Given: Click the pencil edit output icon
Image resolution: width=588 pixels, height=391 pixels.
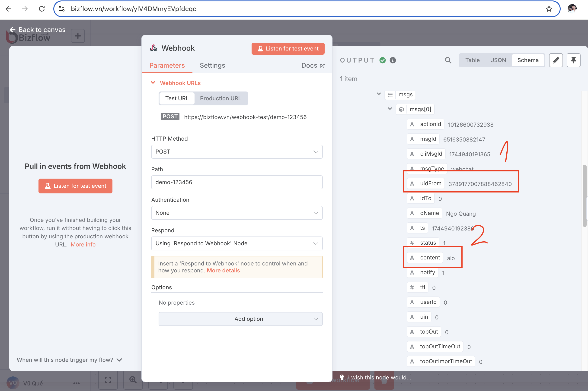Looking at the screenshot, I should point(556,60).
